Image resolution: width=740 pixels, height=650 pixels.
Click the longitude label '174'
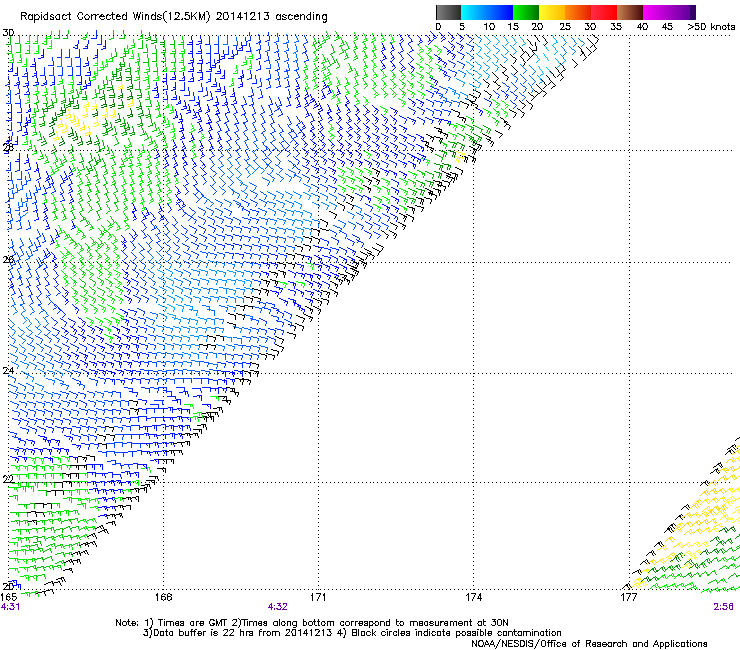(x=473, y=597)
